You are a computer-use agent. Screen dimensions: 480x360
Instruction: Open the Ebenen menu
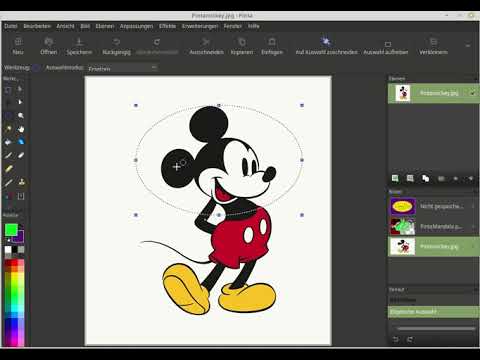click(105, 26)
